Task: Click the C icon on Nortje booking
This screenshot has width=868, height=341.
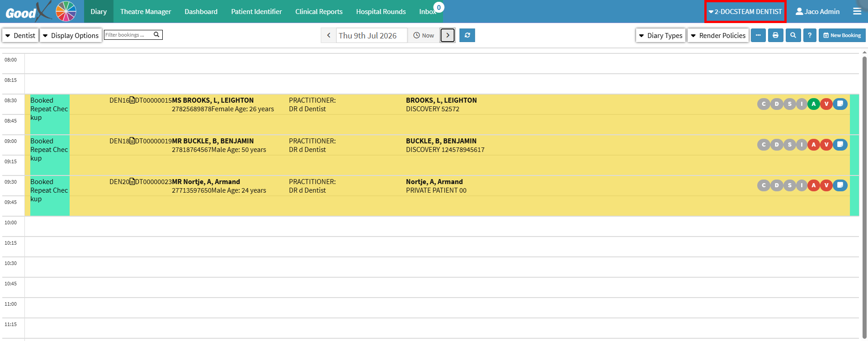Action: click(764, 185)
